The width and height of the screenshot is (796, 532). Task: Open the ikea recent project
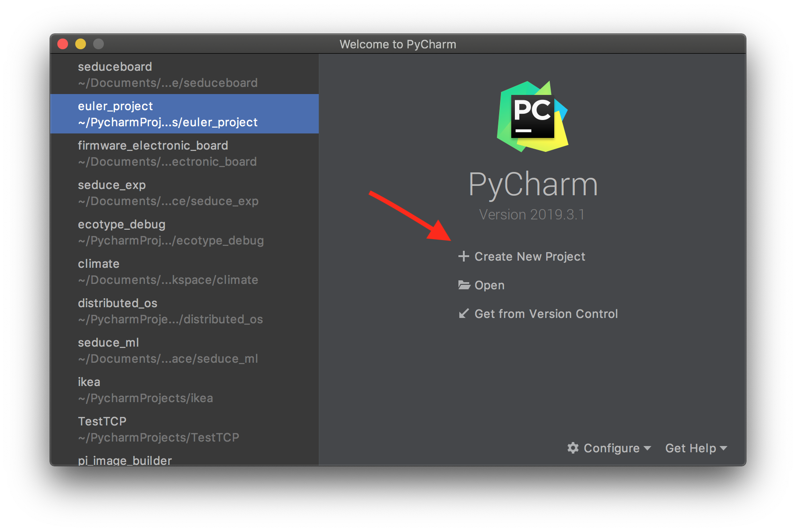point(184,390)
